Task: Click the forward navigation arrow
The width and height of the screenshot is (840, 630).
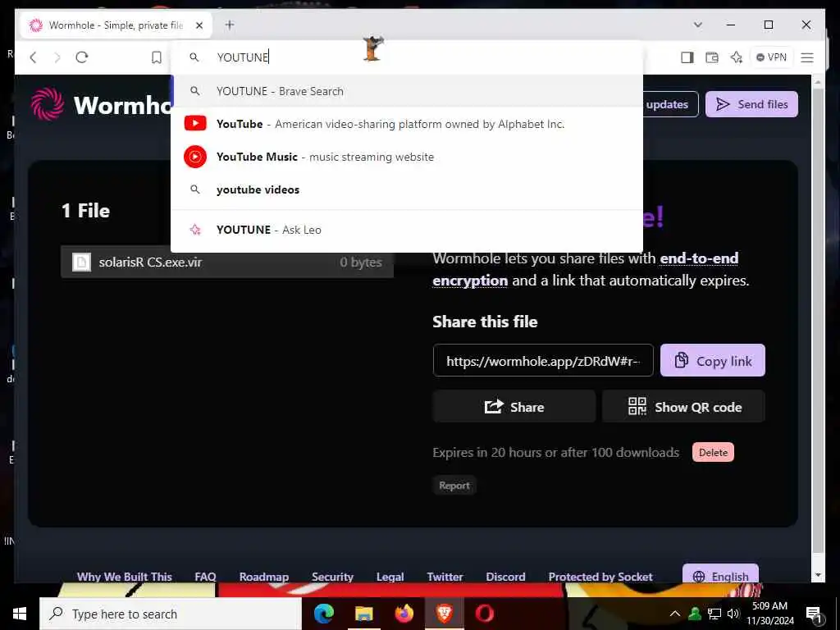Action: (57, 57)
